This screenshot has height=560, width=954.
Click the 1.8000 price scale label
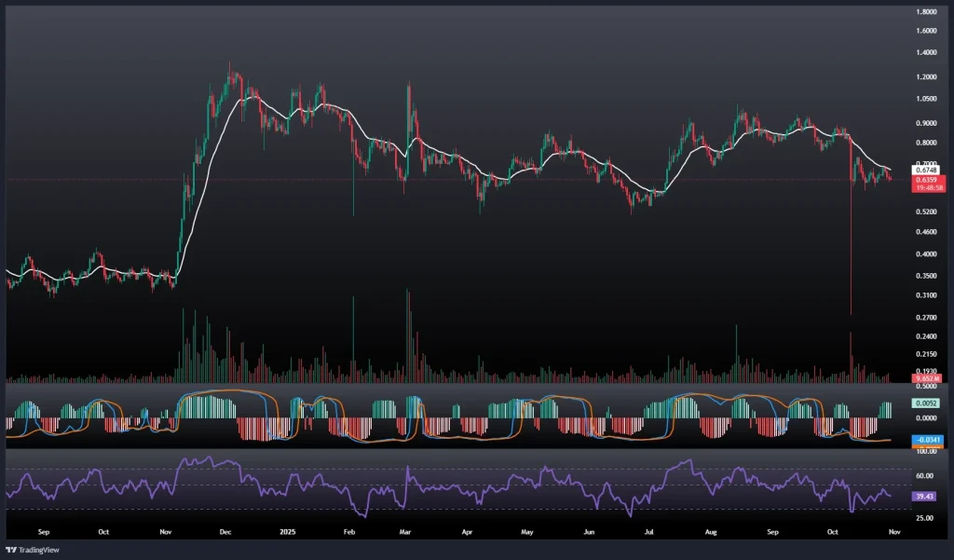[928, 12]
